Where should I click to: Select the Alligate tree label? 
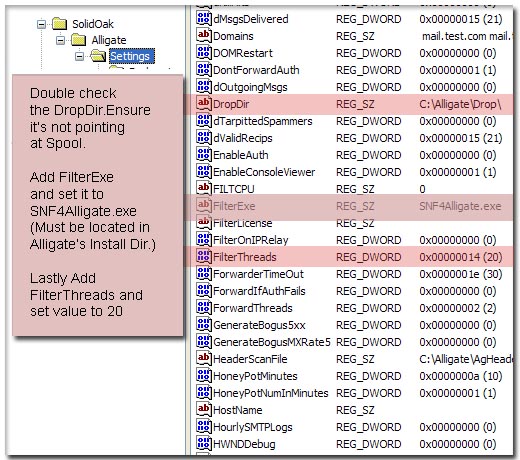(x=109, y=40)
